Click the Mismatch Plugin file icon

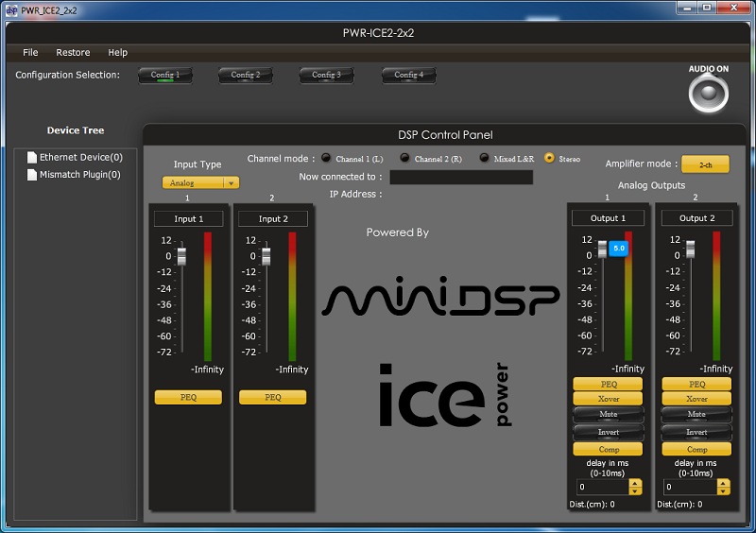[x=32, y=175]
